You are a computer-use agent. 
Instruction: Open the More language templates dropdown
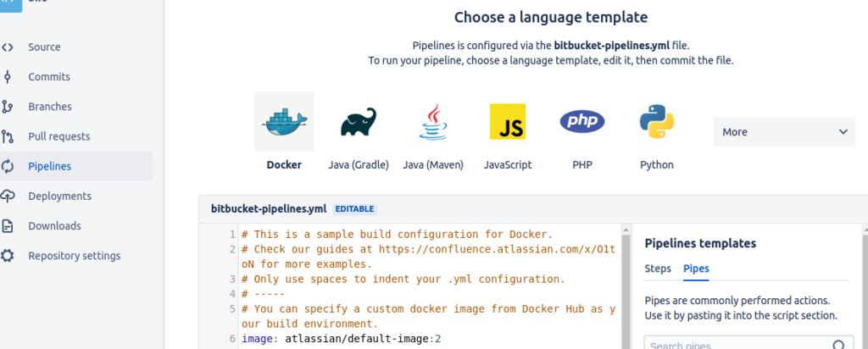point(784,132)
